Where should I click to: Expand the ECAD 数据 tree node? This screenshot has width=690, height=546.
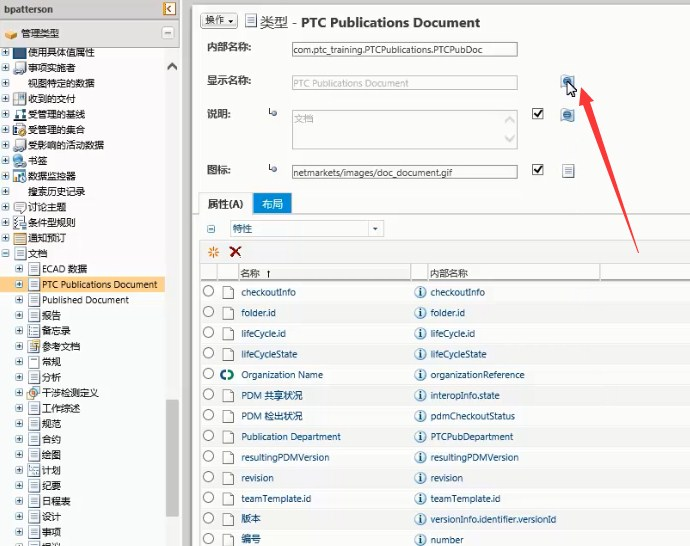click(19, 268)
